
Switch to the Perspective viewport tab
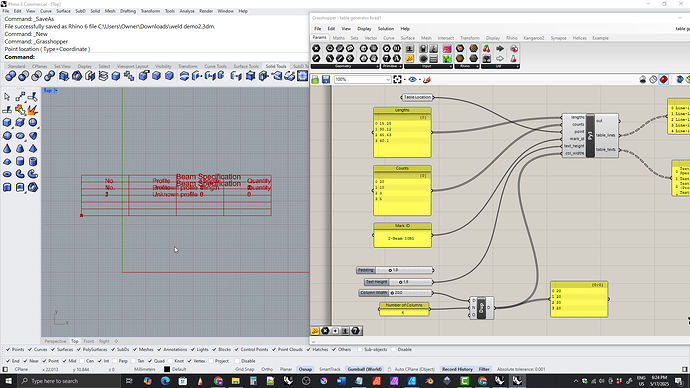coord(55,341)
